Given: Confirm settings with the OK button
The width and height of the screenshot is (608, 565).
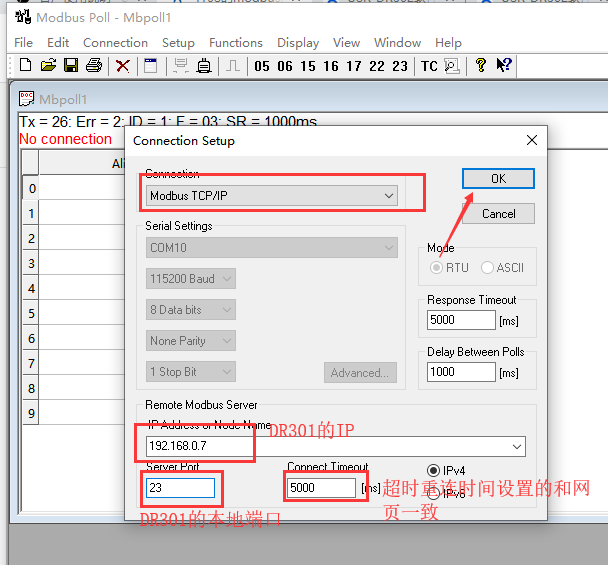Looking at the screenshot, I should click(x=498, y=178).
